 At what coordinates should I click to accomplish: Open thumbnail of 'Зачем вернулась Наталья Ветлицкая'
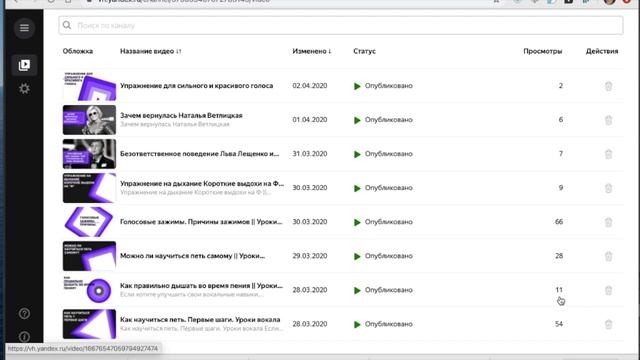tap(89, 120)
